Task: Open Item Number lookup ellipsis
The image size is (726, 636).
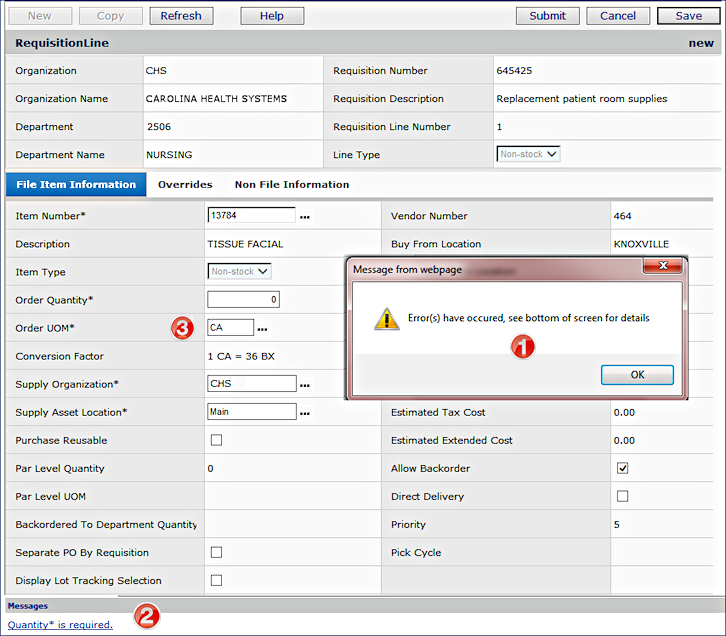Action: (305, 216)
